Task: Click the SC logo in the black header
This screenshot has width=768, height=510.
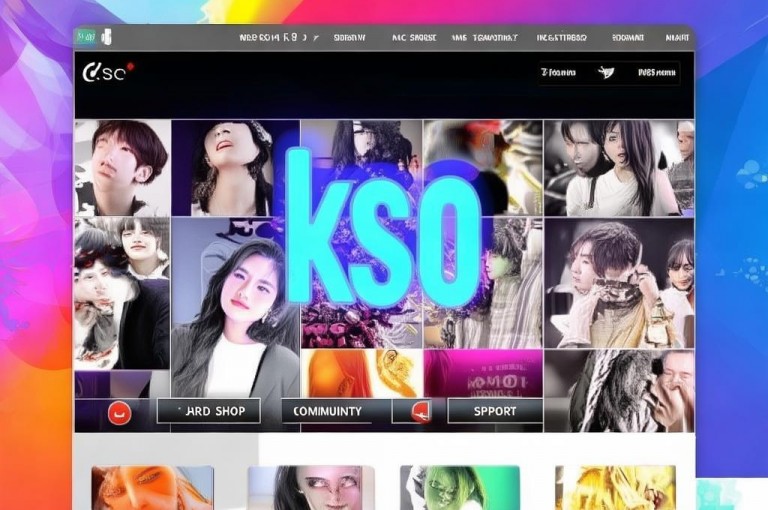Action: click(x=108, y=73)
